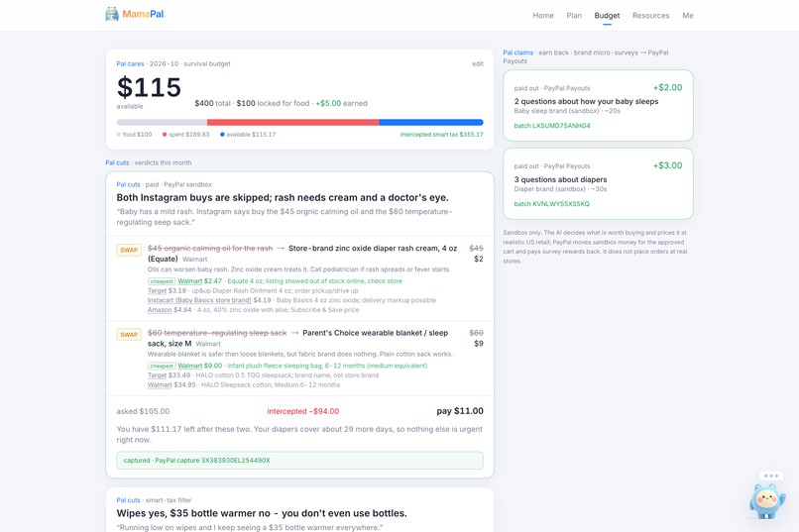
Task: Click cheapest tag on rash cream row
Action: (x=162, y=281)
